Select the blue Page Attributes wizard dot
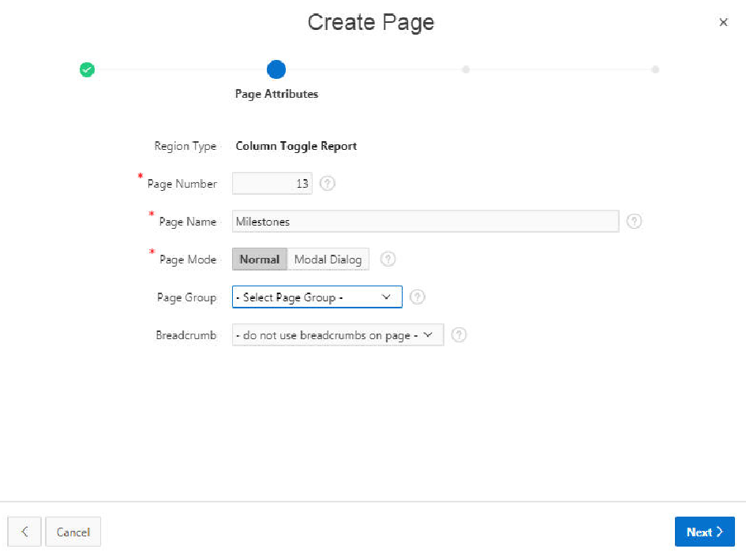 276,69
